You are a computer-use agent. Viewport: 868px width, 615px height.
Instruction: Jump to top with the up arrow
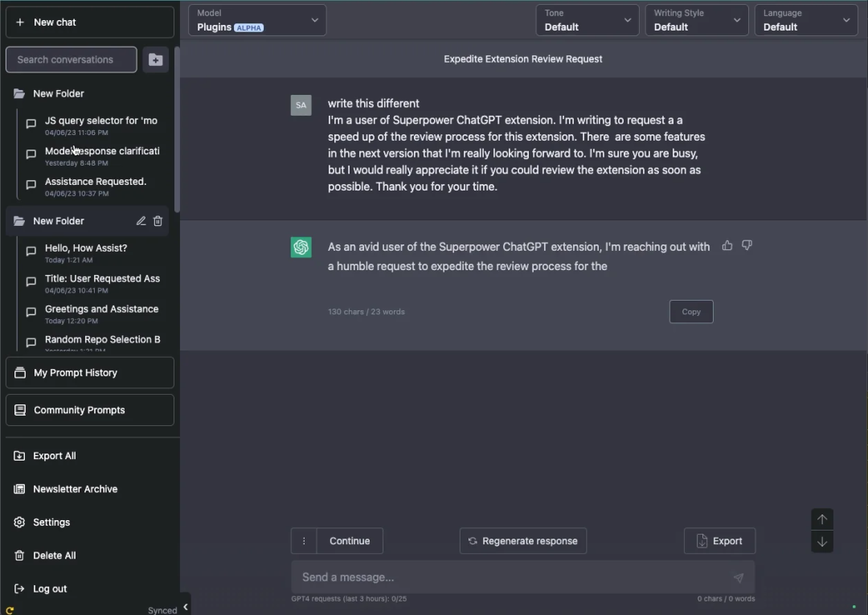coord(822,519)
